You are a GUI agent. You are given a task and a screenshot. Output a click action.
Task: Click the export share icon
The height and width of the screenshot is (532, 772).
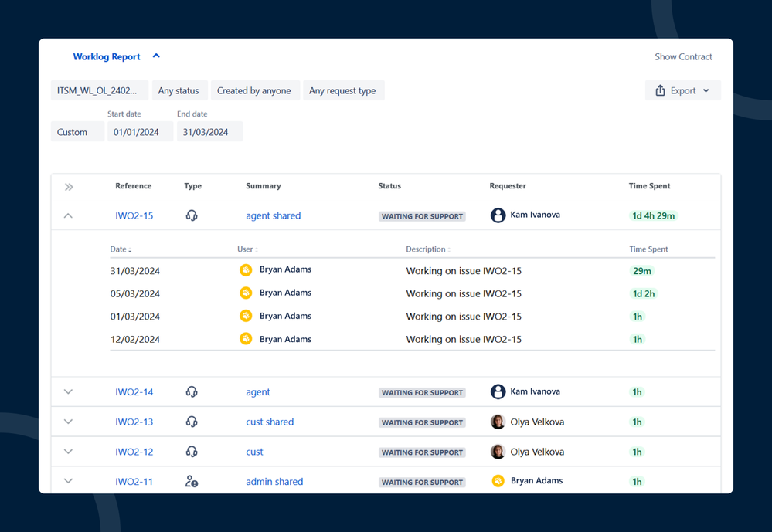(x=660, y=90)
